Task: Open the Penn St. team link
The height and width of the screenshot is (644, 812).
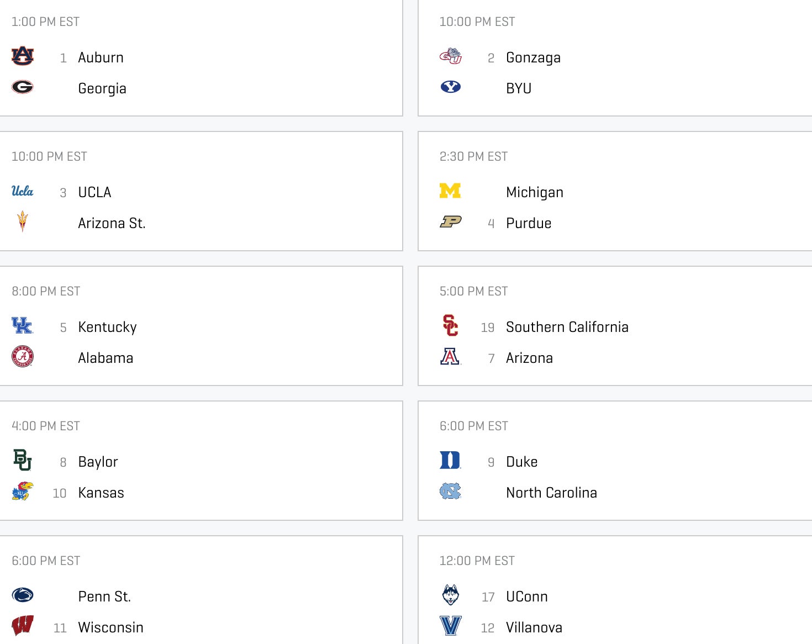Action: (104, 597)
